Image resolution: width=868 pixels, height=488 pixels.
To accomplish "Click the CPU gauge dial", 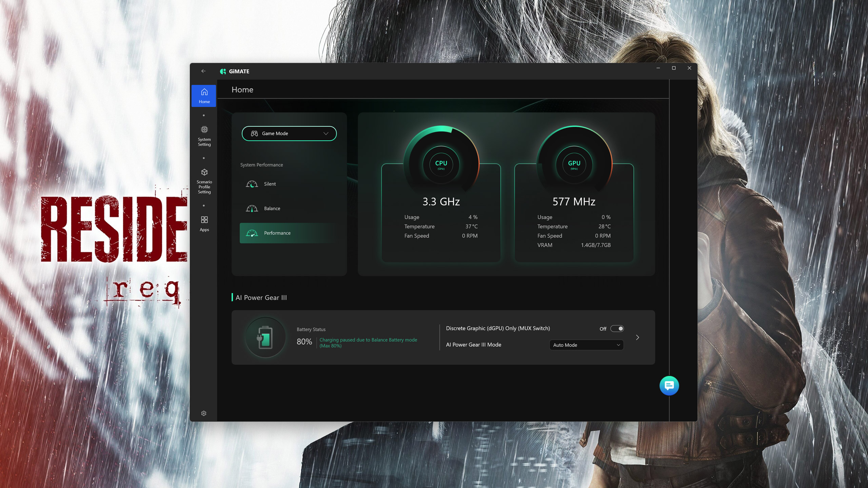I will [441, 164].
